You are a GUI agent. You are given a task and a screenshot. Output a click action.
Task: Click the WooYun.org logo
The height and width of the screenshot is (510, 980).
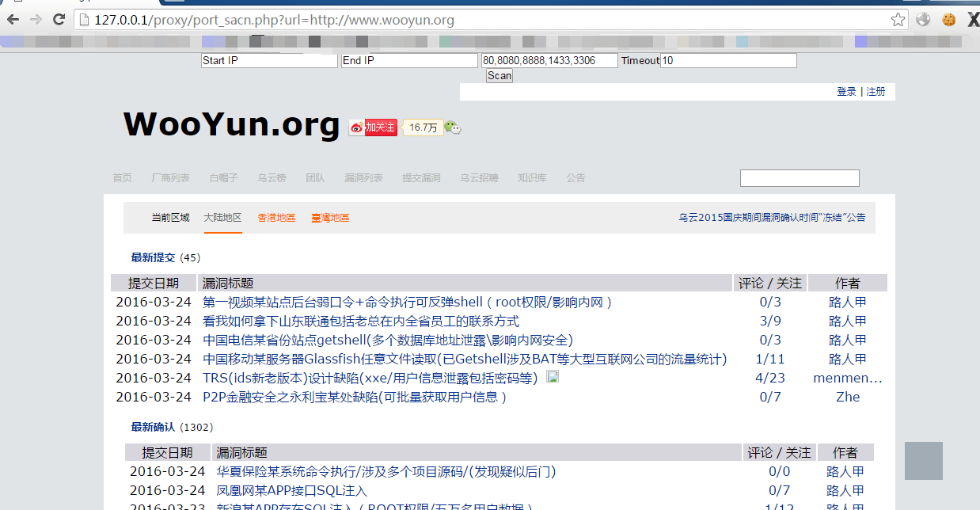[231, 125]
